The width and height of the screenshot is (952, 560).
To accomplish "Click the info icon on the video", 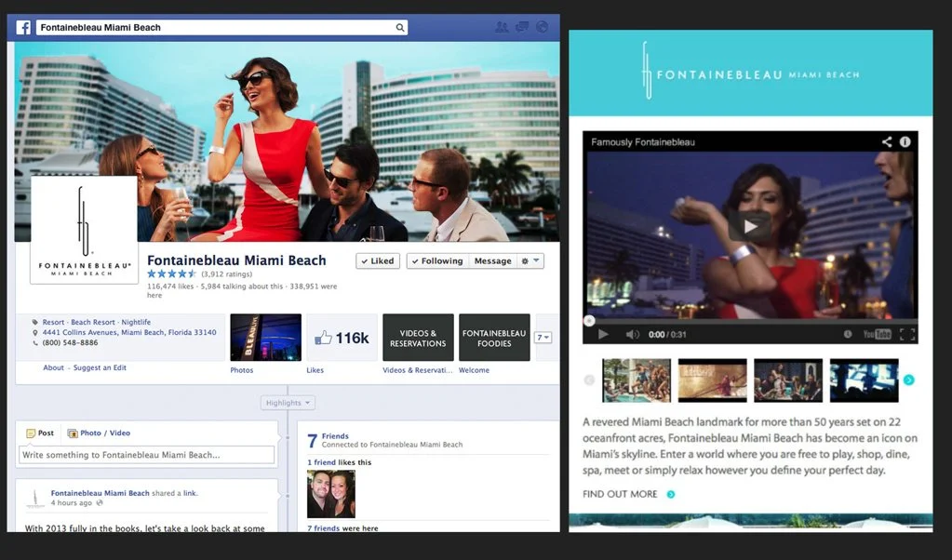I will [905, 141].
